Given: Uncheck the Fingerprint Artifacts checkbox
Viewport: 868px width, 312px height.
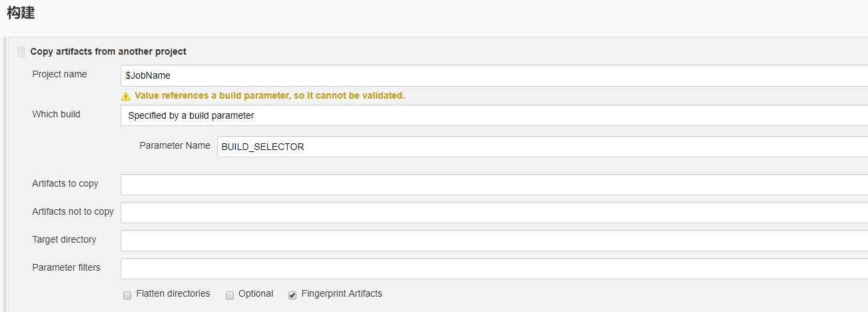Looking at the screenshot, I should pyautogui.click(x=292, y=295).
